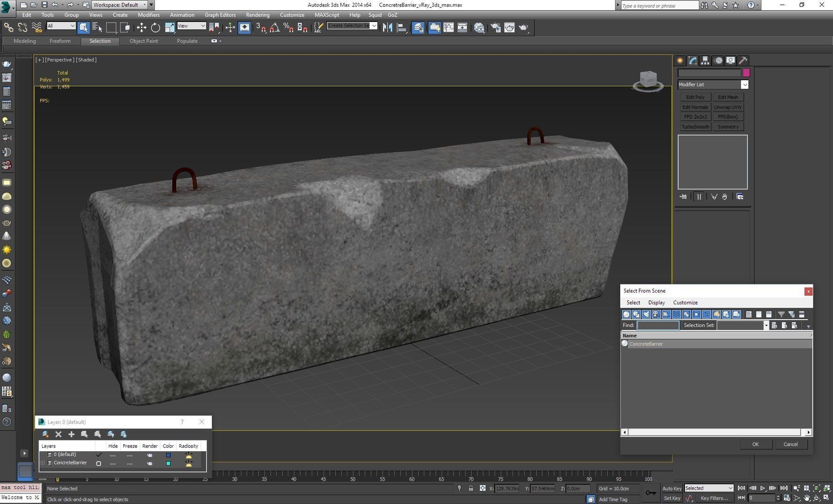This screenshot has width=833, height=504.
Task: Activate the Select Object tool
Action: pos(84,28)
